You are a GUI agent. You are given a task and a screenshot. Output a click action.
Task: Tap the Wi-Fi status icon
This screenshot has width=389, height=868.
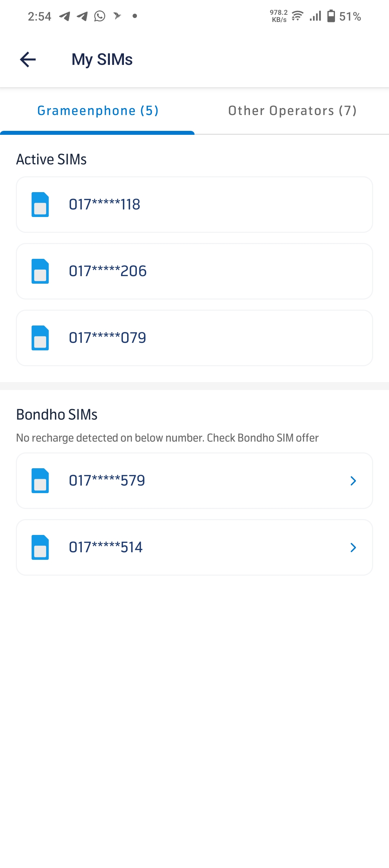click(x=298, y=16)
